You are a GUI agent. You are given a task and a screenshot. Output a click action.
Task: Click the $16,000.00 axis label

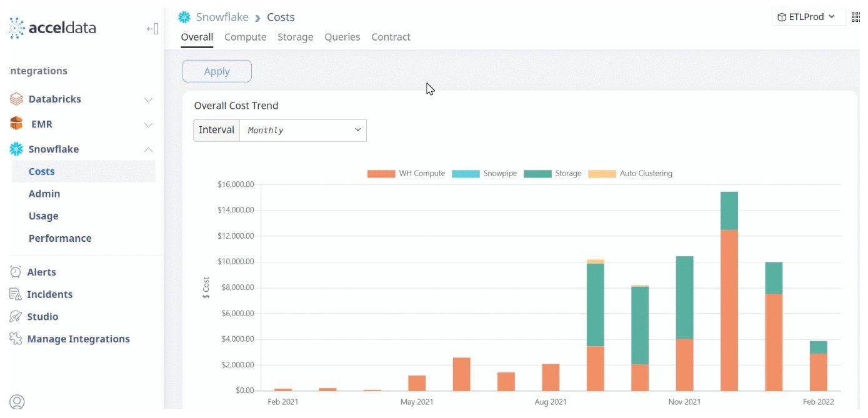[x=236, y=184]
